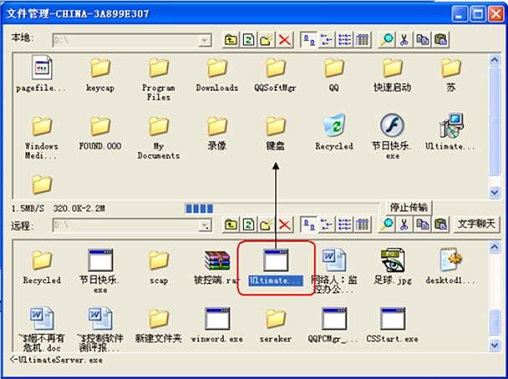Switch remote pane to list view
The height and width of the screenshot is (379, 508).
click(x=344, y=225)
